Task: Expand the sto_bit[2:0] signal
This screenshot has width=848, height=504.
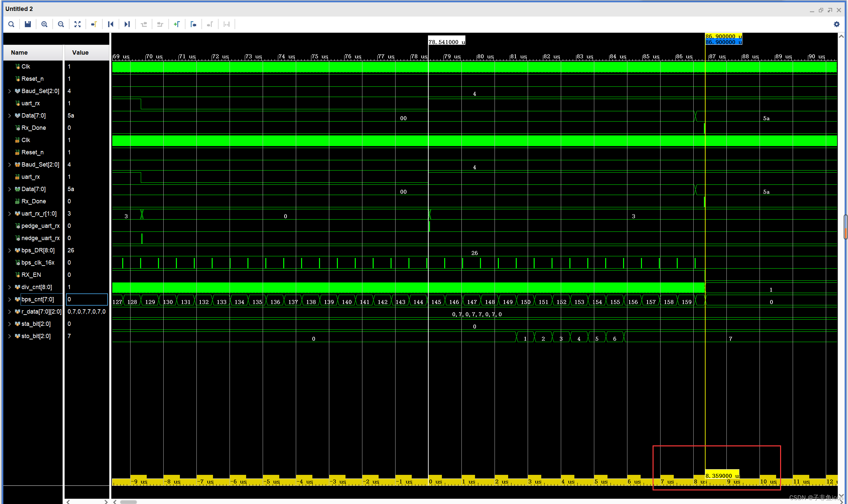Action: tap(10, 336)
